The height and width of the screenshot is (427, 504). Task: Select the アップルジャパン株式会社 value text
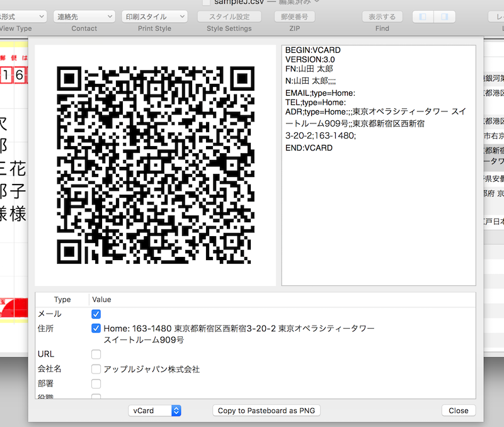(152, 369)
